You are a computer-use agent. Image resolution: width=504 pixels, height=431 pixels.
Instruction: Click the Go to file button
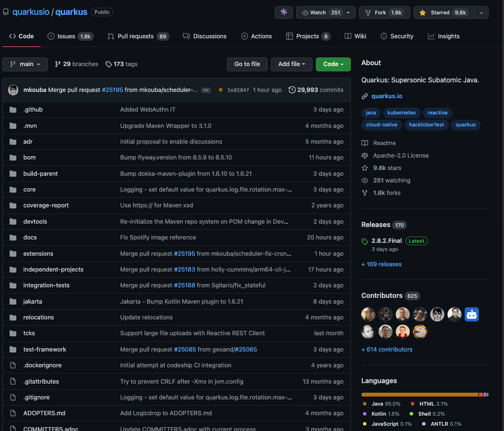[x=247, y=64]
